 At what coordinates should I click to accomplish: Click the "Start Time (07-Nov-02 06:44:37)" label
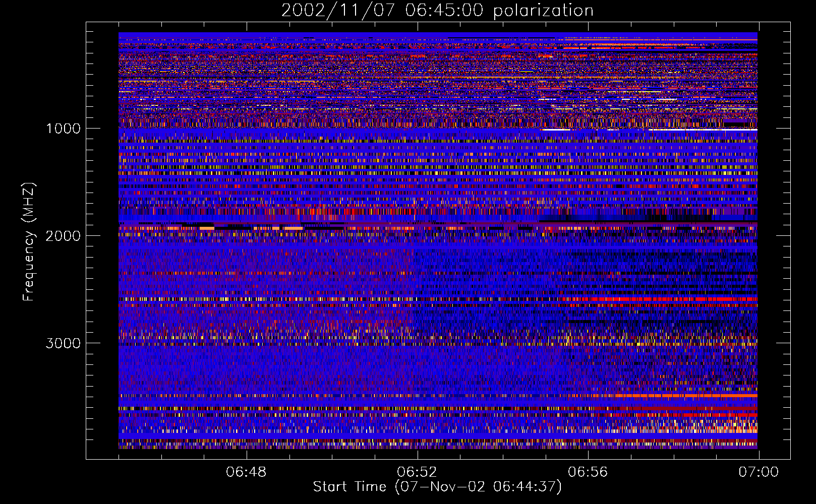[x=437, y=487]
